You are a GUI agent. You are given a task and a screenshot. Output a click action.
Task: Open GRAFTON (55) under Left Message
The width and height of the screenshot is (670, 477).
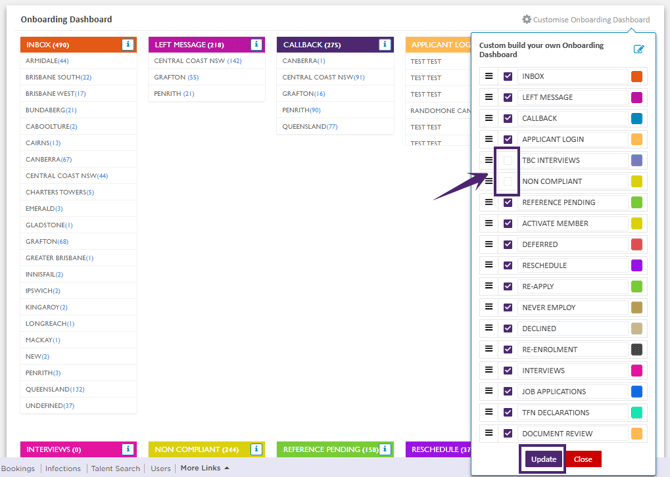(x=176, y=77)
